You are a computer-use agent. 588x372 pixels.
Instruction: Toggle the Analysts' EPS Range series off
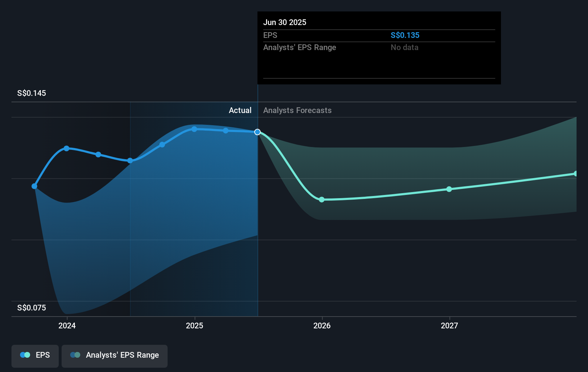(x=115, y=355)
